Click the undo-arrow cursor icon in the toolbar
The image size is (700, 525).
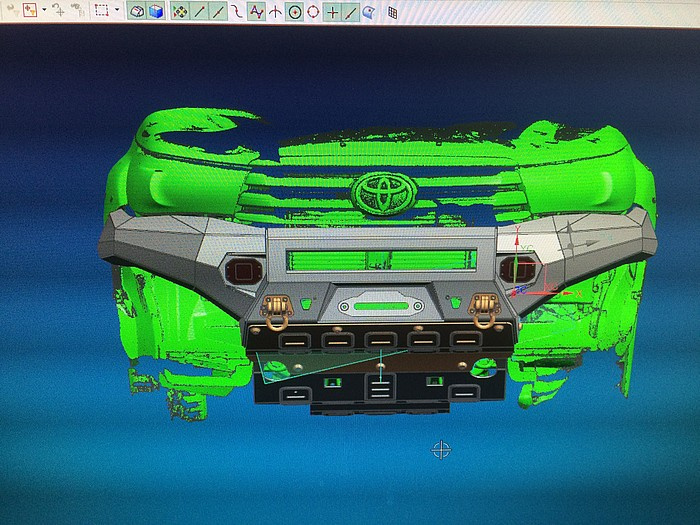(x=58, y=10)
